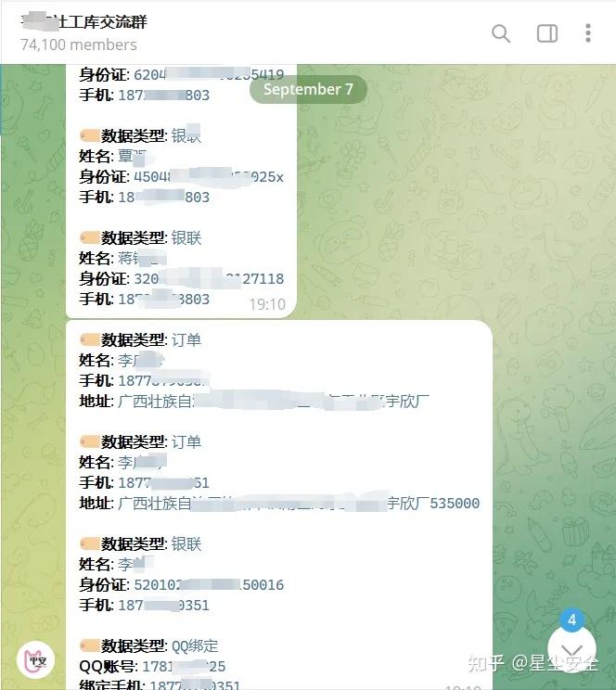Image resolution: width=616 pixels, height=690 pixels.
Task: Open the three-dot more options menu
Action: point(588,33)
